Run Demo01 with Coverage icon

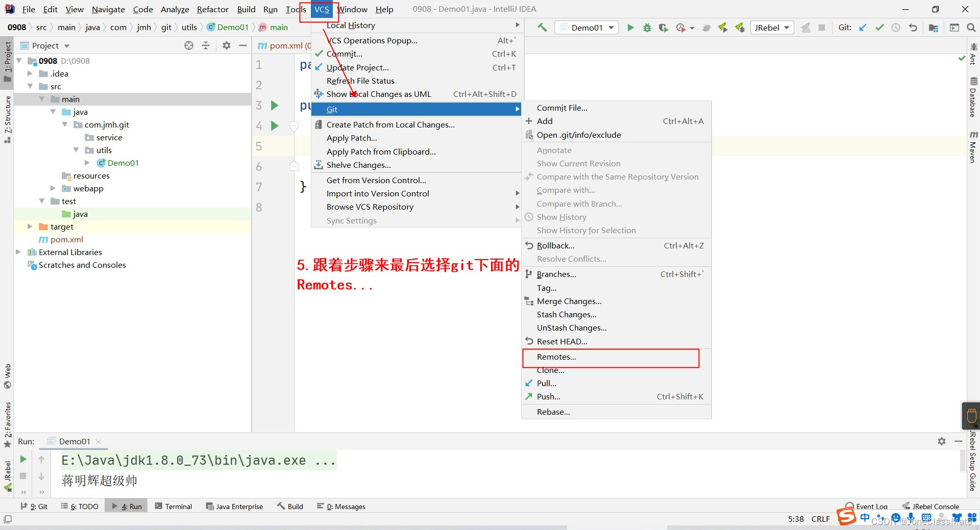(x=663, y=28)
